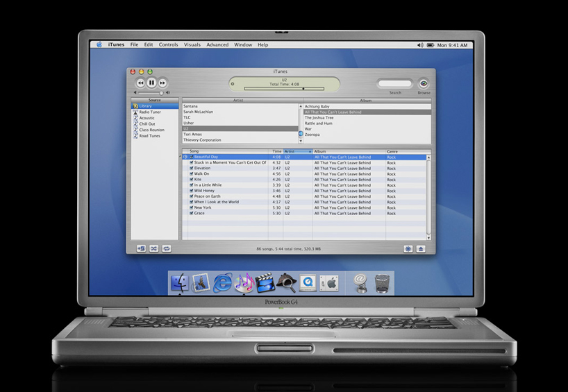
Task: Open the Trash in the Dock
Action: point(382,283)
